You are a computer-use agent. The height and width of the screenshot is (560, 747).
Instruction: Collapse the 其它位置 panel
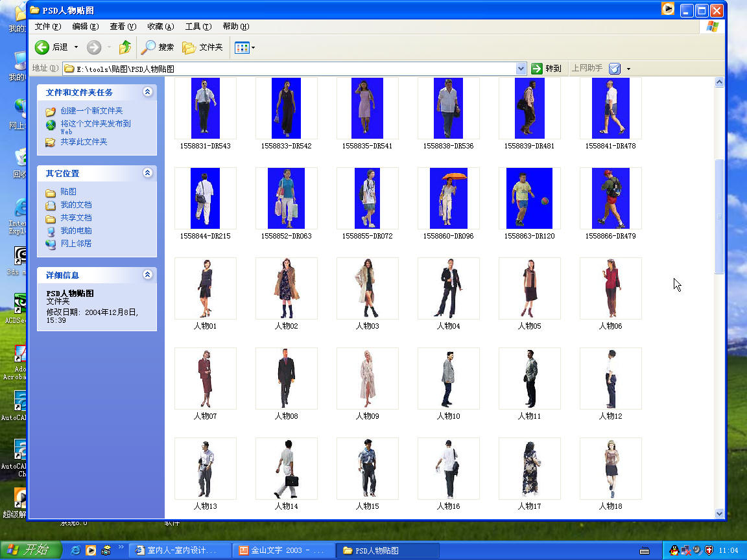[x=148, y=173]
